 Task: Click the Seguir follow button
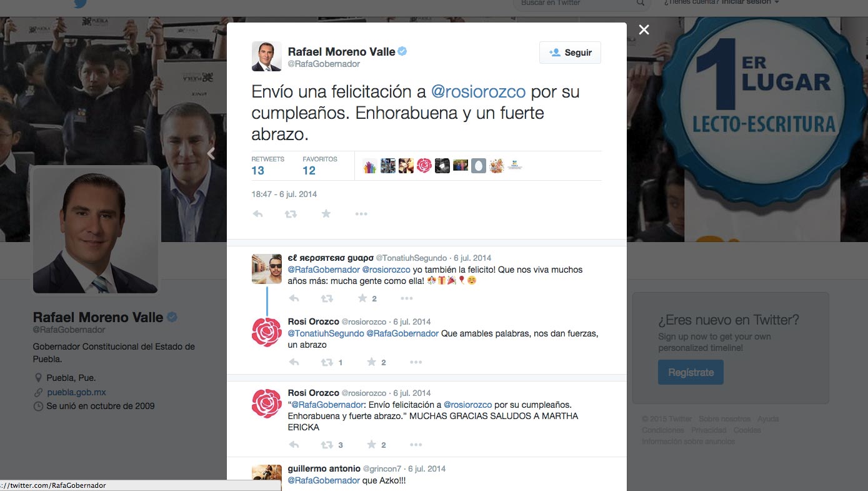coord(570,53)
